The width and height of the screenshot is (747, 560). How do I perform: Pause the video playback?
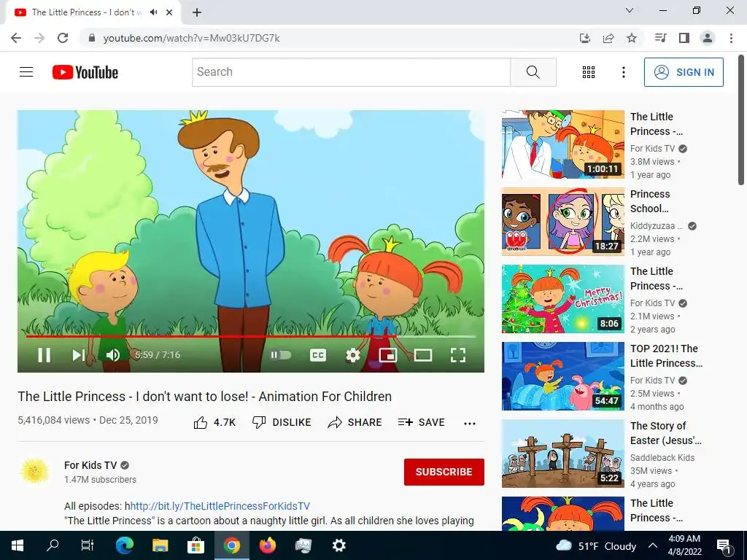coord(44,355)
